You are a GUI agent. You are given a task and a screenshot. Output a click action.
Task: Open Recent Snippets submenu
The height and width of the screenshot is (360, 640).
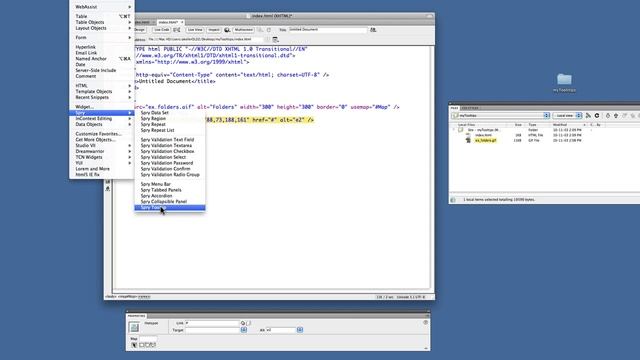pos(102,97)
